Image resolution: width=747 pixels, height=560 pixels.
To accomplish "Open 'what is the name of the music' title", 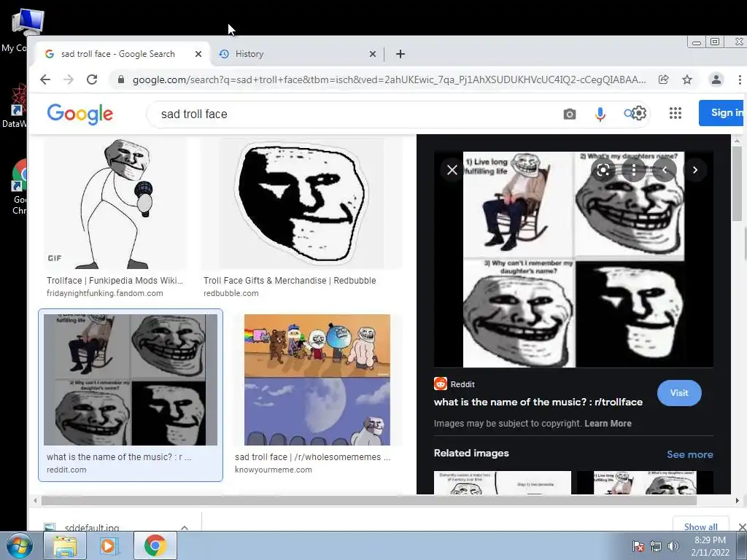I will 538,402.
